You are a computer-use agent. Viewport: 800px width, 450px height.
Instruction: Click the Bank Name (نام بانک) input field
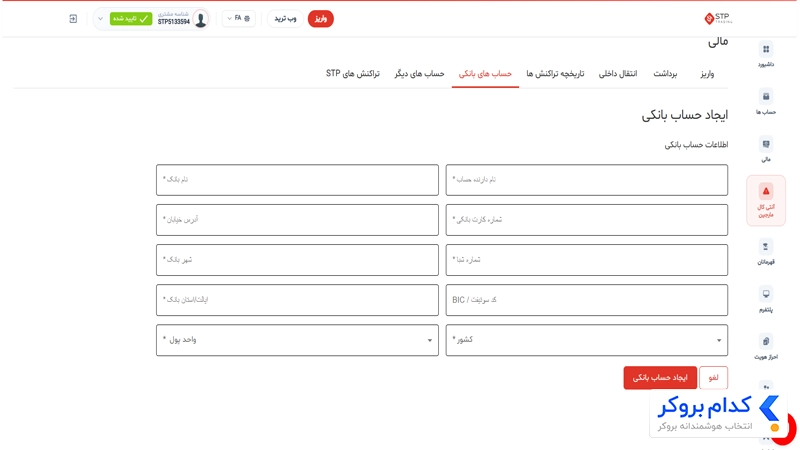(297, 180)
